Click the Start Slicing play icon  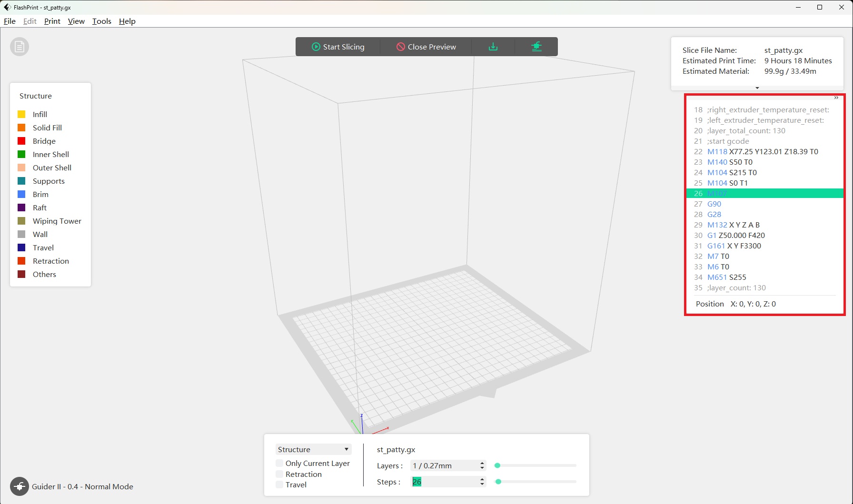click(x=316, y=47)
